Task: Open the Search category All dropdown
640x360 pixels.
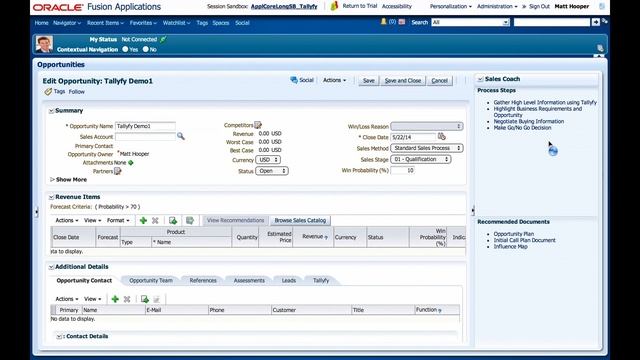Action: pyautogui.click(x=470, y=22)
